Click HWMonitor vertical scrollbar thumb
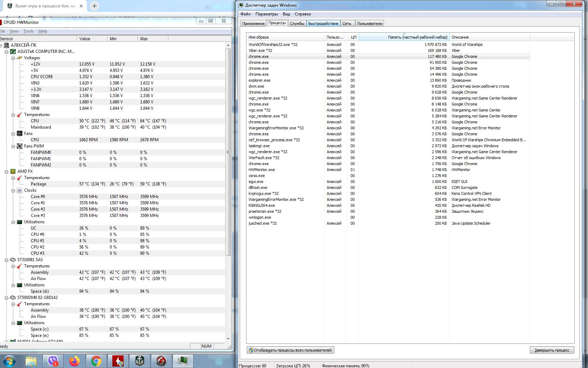The width and height of the screenshot is (588, 368). coord(228,152)
